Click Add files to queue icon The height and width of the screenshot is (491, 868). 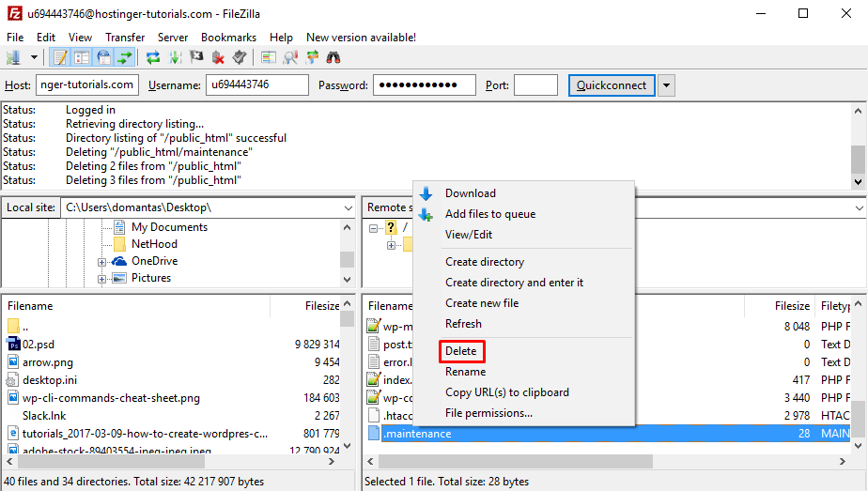(426, 214)
